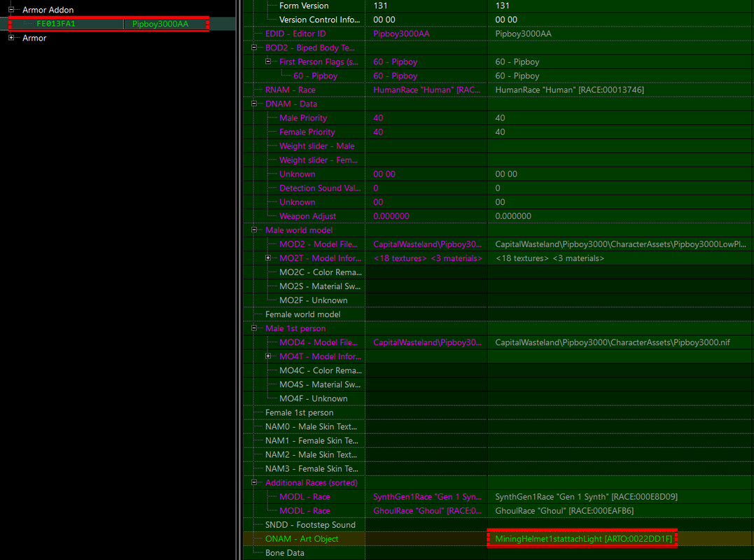Select MO4F - Unknown row

click(x=313, y=398)
